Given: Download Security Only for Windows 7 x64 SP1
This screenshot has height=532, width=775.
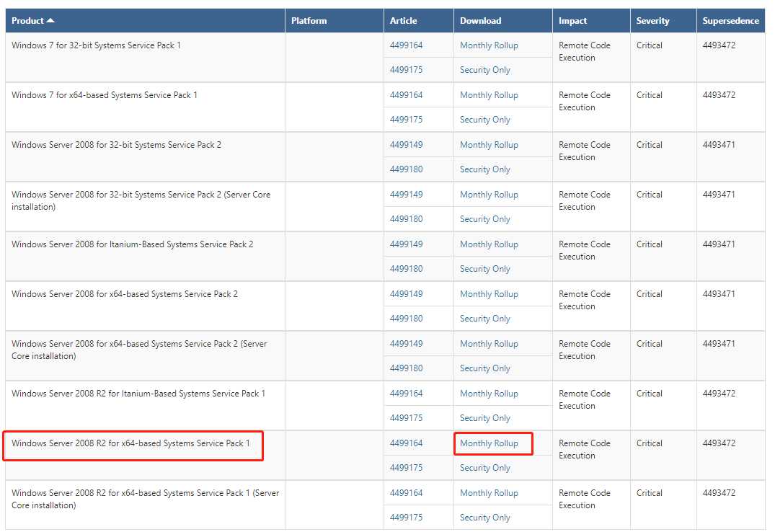Looking at the screenshot, I should click(485, 120).
